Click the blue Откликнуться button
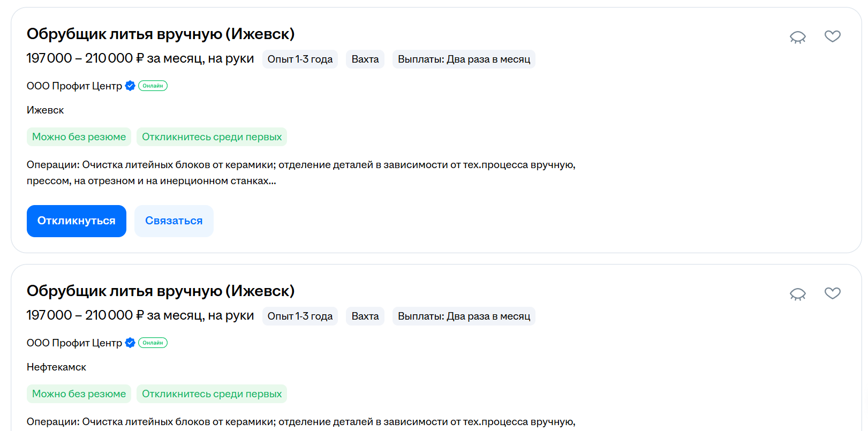The width and height of the screenshot is (868, 431). (77, 221)
